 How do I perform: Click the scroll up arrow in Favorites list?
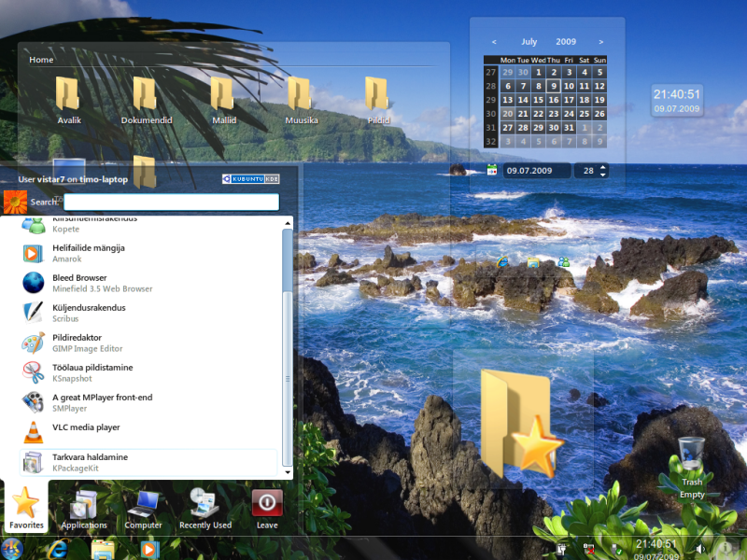pyautogui.click(x=288, y=223)
